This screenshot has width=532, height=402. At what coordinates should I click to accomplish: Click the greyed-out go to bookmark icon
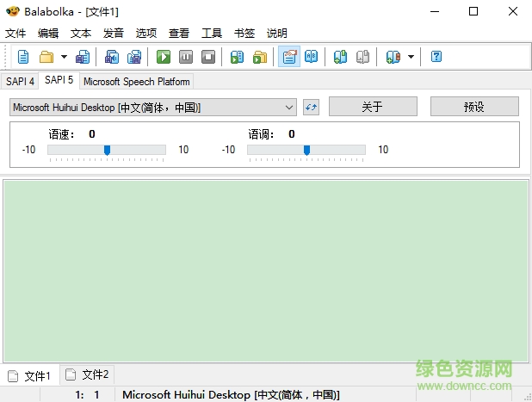tap(362, 57)
